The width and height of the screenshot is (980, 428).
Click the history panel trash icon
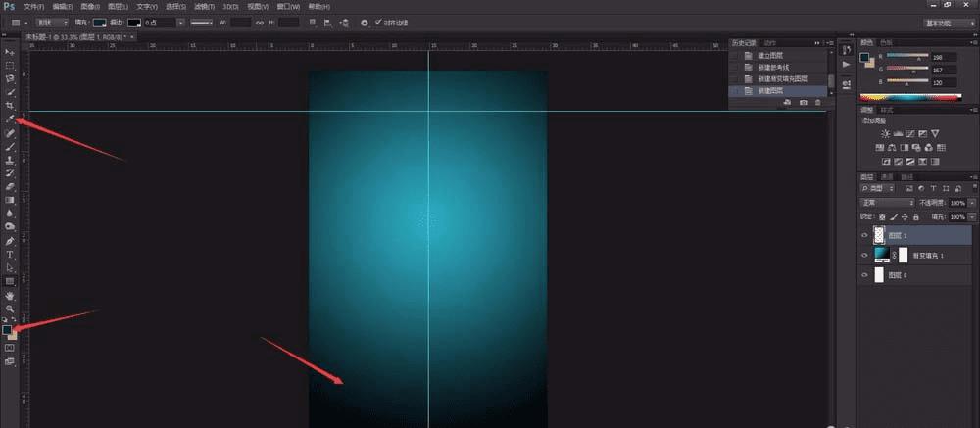pos(817,102)
